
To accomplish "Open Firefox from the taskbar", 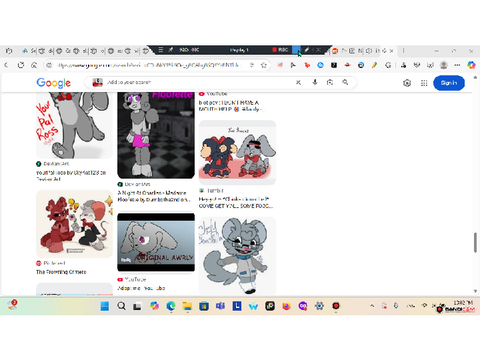I will click(x=286, y=306).
